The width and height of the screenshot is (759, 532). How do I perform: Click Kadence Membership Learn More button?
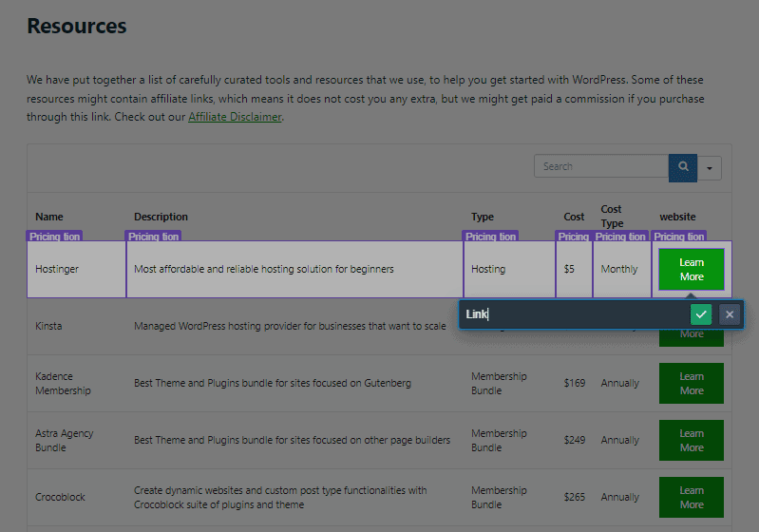pyautogui.click(x=692, y=384)
